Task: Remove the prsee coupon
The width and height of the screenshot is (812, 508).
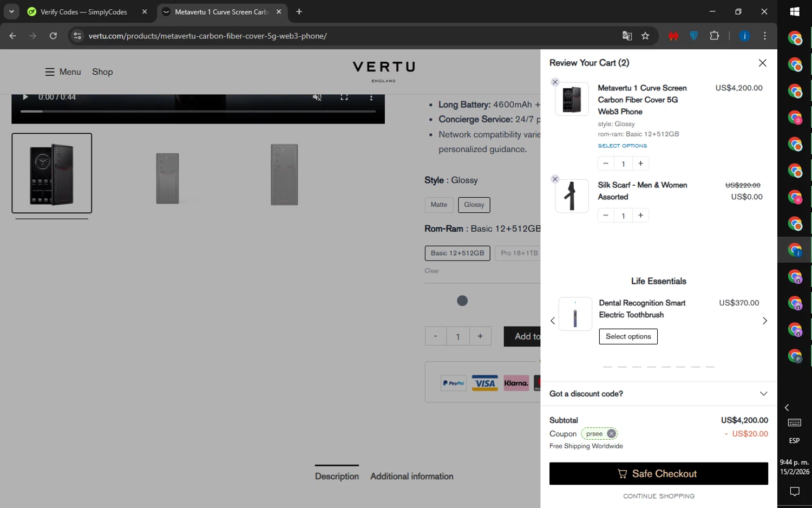Action: point(611,434)
